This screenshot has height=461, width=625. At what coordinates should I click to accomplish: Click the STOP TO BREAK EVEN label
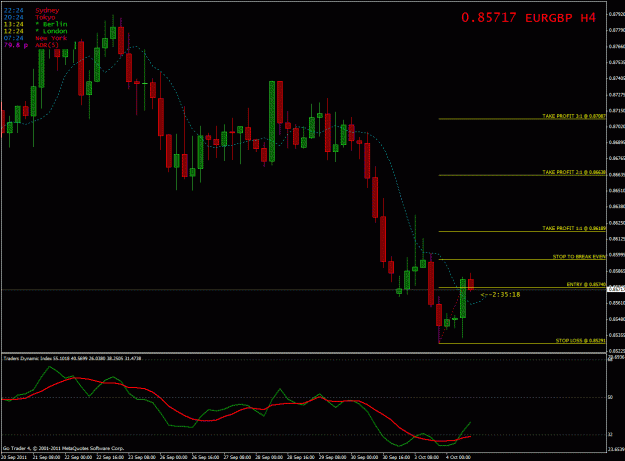pyautogui.click(x=579, y=257)
